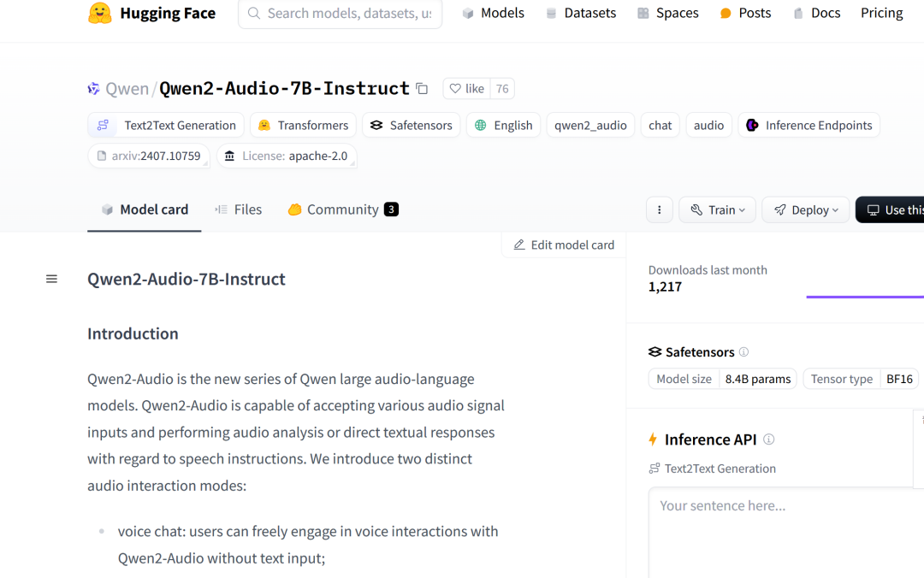Image resolution: width=924 pixels, height=578 pixels.
Task: Open the Community tab
Action: coord(342,209)
